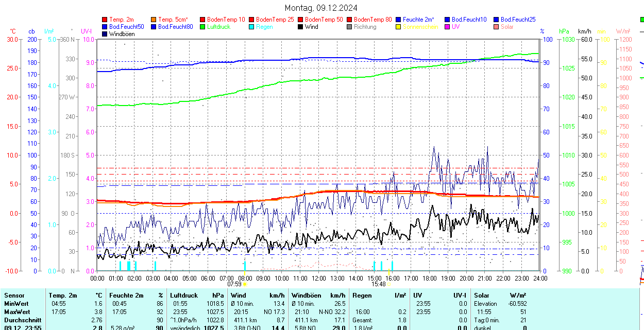
Task: Click the Windböen column header in table
Action: [x=306, y=296]
